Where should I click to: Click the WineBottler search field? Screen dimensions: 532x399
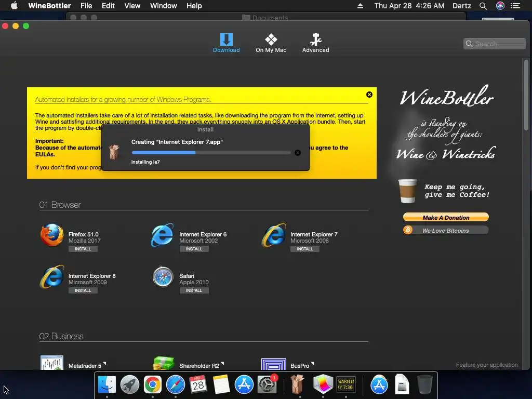point(495,44)
